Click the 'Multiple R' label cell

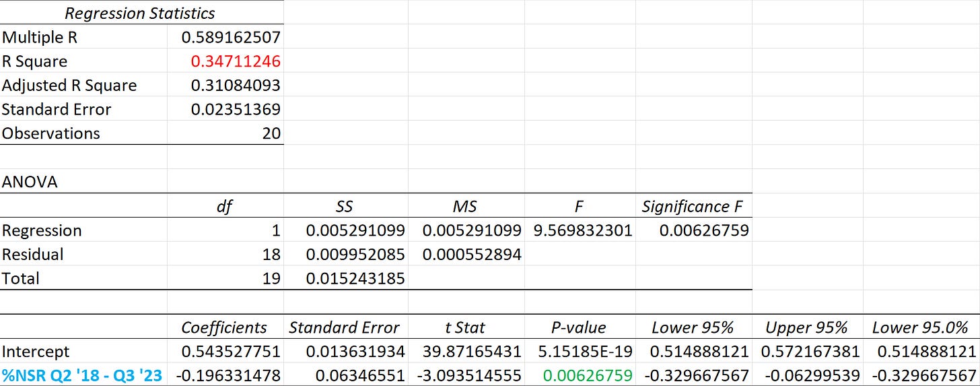coord(40,37)
